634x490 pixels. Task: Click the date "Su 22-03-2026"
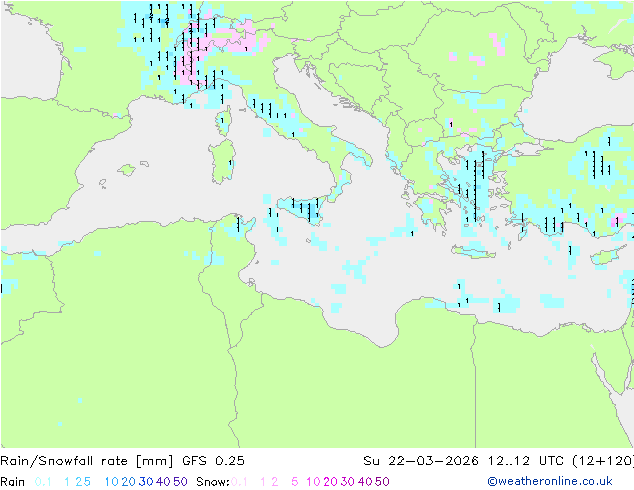[x=421, y=461]
